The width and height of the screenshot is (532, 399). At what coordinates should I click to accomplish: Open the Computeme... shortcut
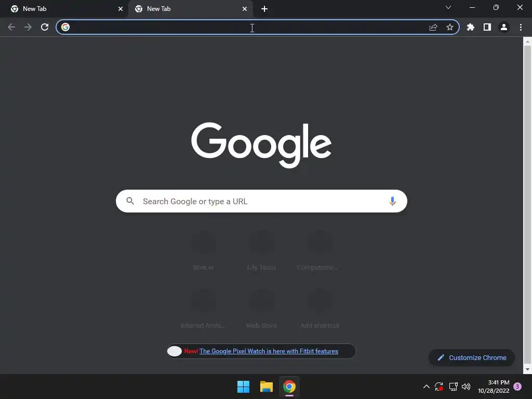pos(319,251)
